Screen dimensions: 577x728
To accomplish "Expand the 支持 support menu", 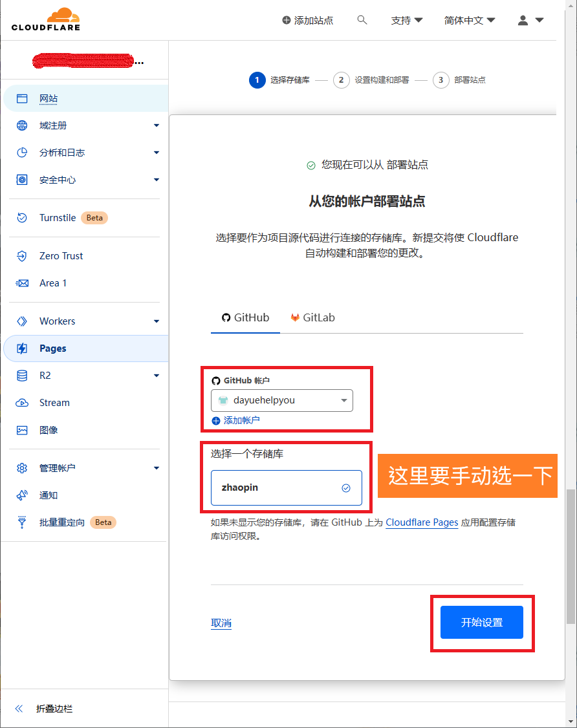I will coord(407,20).
